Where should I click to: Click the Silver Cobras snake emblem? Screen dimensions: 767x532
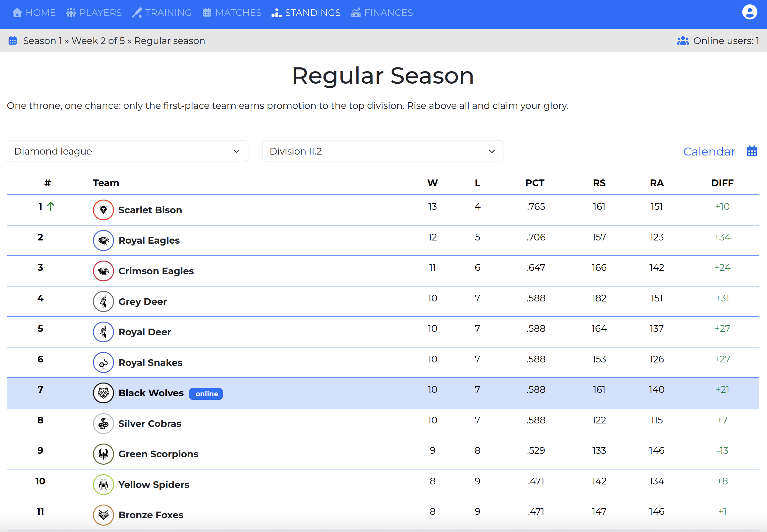[x=103, y=423]
